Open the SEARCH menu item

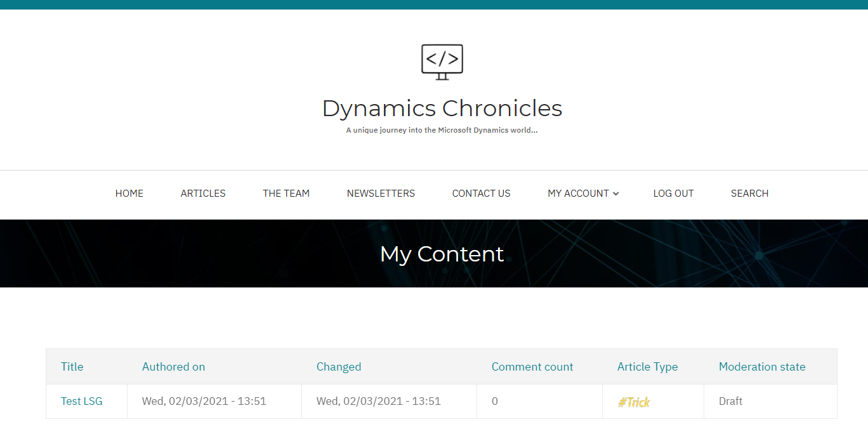(749, 194)
